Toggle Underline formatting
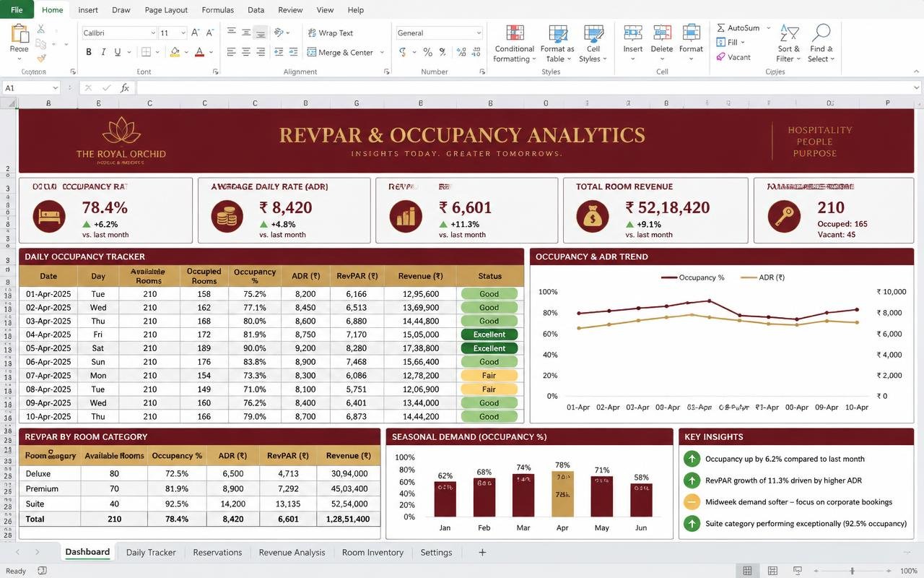This screenshot has height=578, width=924. pos(117,52)
